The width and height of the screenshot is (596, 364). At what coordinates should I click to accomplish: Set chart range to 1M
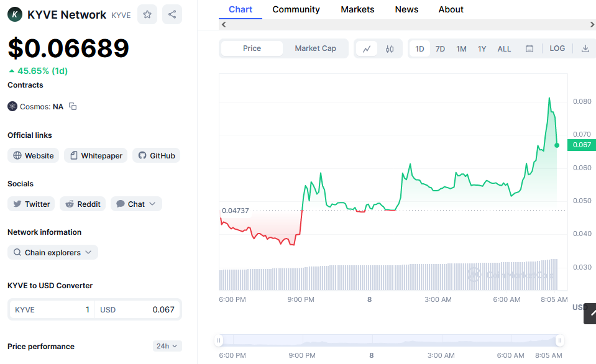pos(461,48)
